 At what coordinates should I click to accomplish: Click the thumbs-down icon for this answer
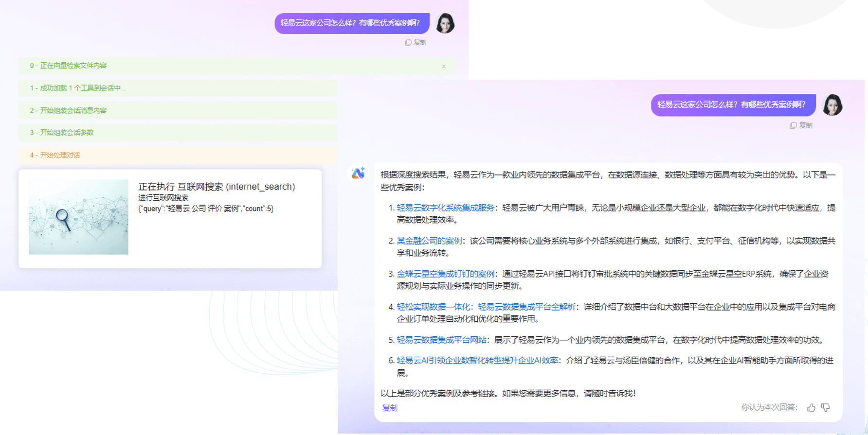point(826,407)
